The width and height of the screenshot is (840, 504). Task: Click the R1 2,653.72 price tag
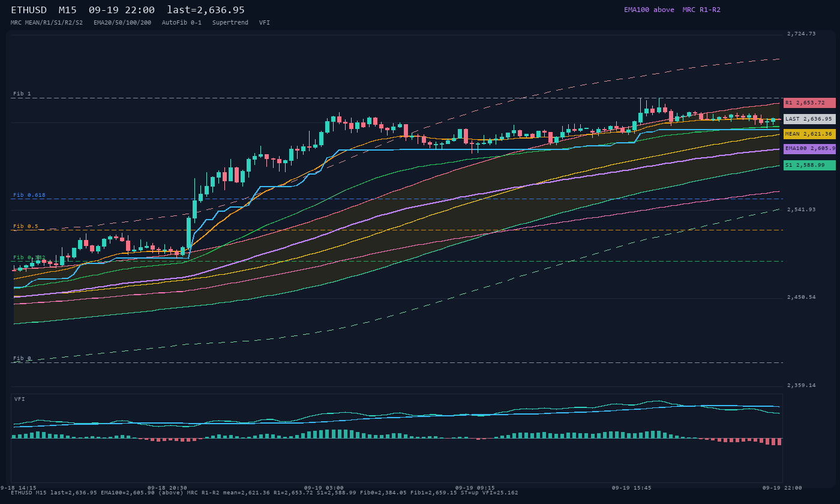pyautogui.click(x=809, y=103)
